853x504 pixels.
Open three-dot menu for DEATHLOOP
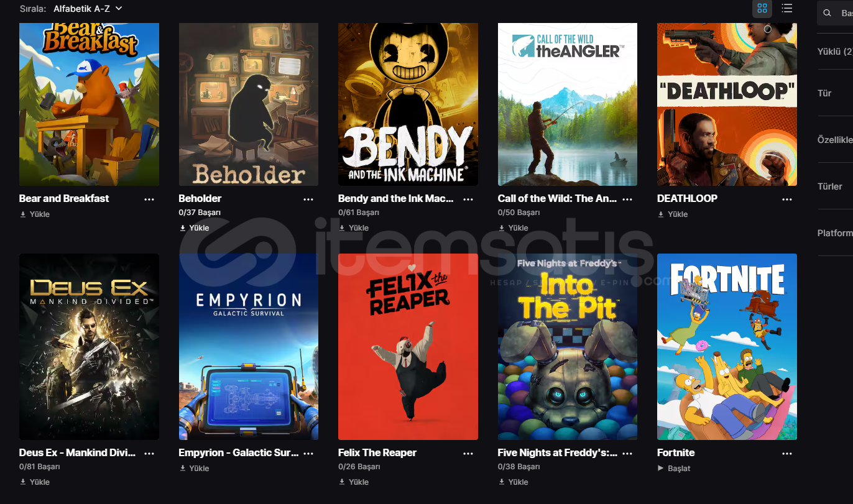coord(787,199)
